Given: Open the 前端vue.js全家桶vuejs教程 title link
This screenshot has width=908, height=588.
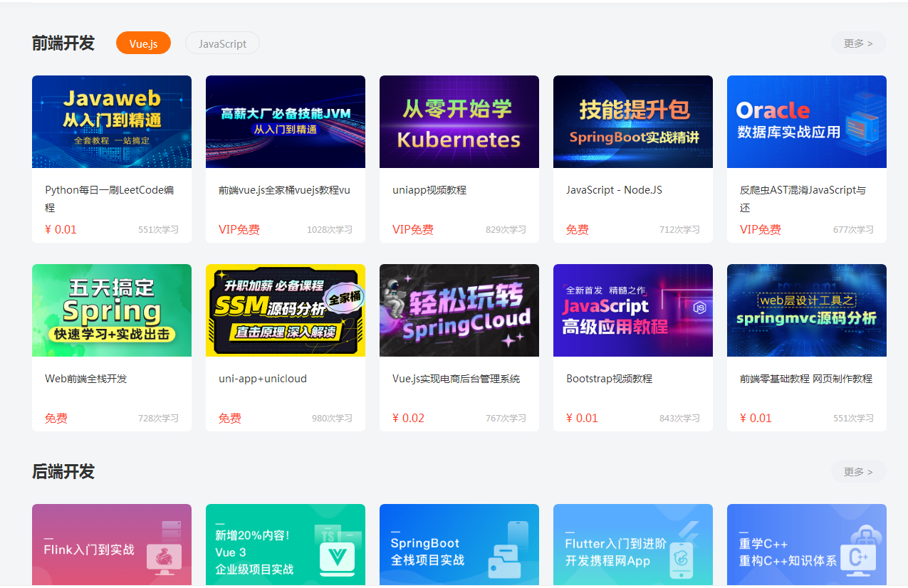Looking at the screenshot, I should pyautogui.click(x=284, y=190).
